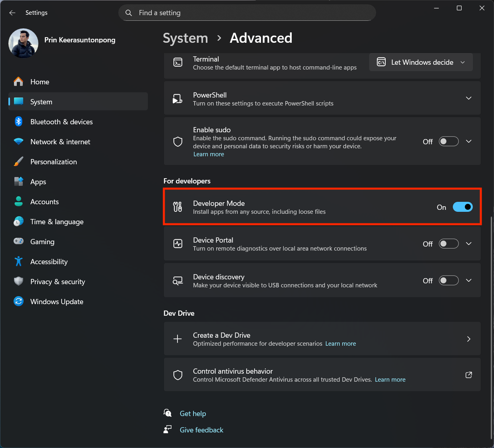Click the Find a setting search box
The height and width of the screenshot is (448, 494).
pyautogui.click(x=247, y=12)
